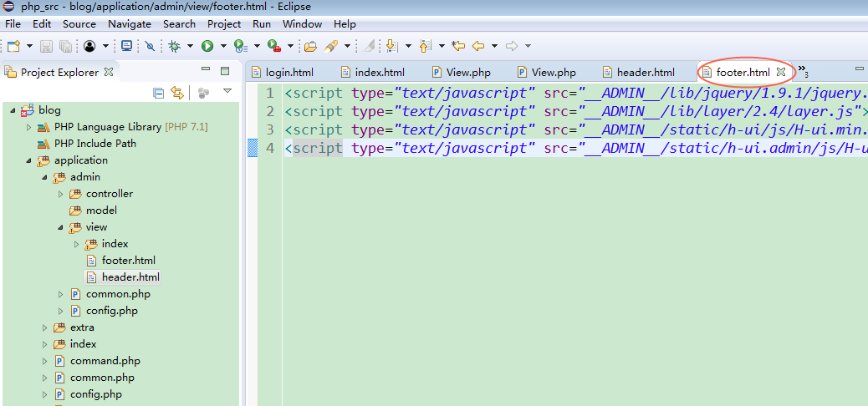Click the Debug bug icon
868x406 pixels.
175,46
